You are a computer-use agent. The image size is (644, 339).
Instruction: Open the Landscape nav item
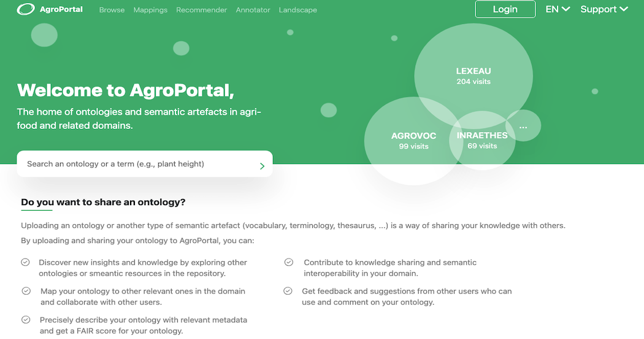tap(297, 10)
